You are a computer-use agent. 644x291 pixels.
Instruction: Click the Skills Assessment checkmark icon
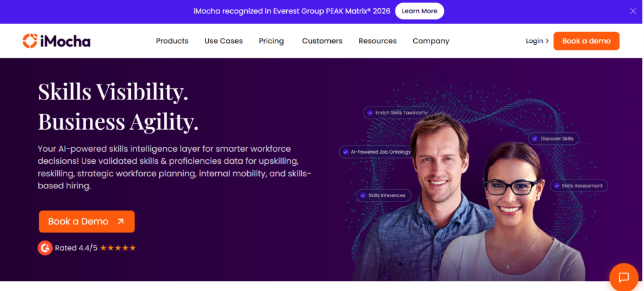tap(557, 186)
